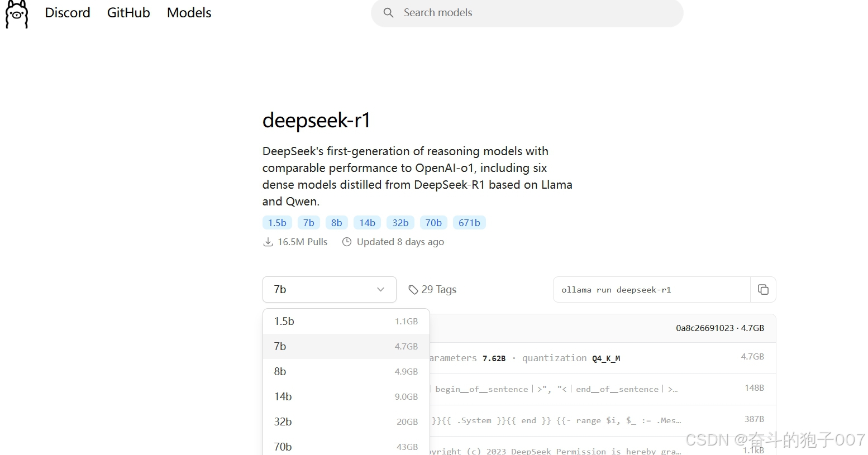Viewport: 868px width, 455px height.
Task: Select the 1.5b size tag badge
Action: pos(277,223)
